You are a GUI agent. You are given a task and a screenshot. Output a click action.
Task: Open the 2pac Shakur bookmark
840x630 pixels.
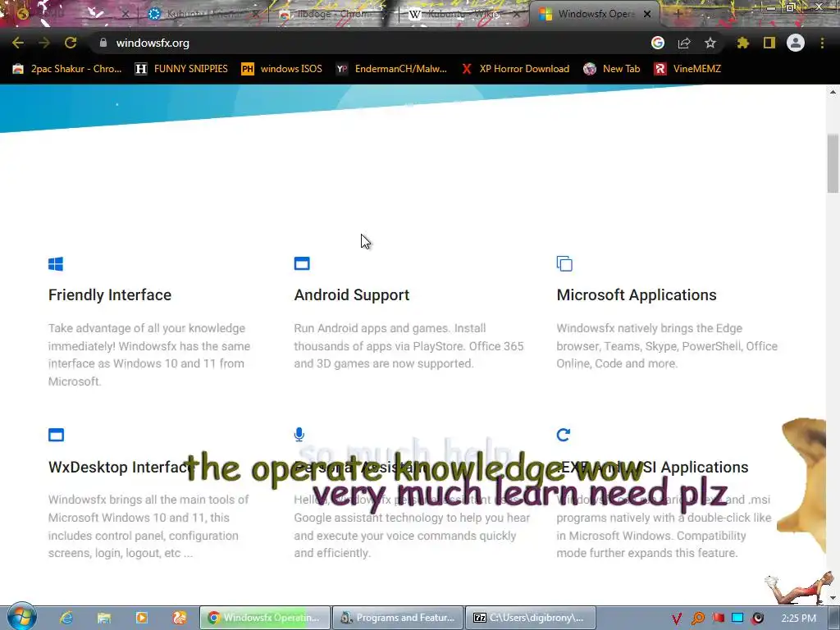(67, 69)
